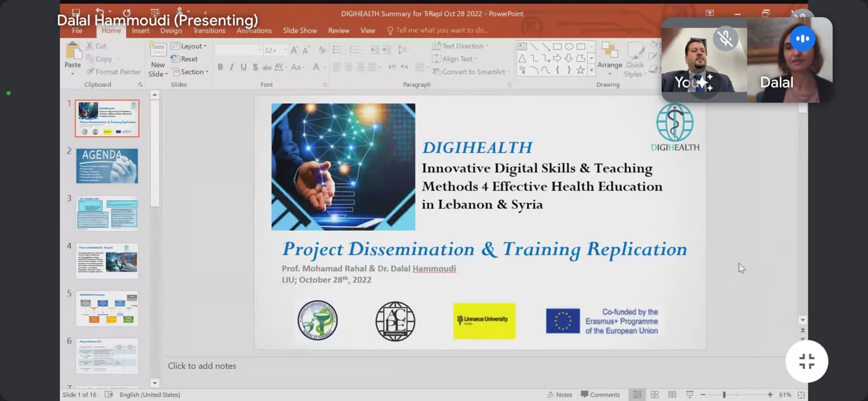Viewport: 868px width, 401px height.
Task: Clear all formatting icon
Action: [x=322, y=50]
